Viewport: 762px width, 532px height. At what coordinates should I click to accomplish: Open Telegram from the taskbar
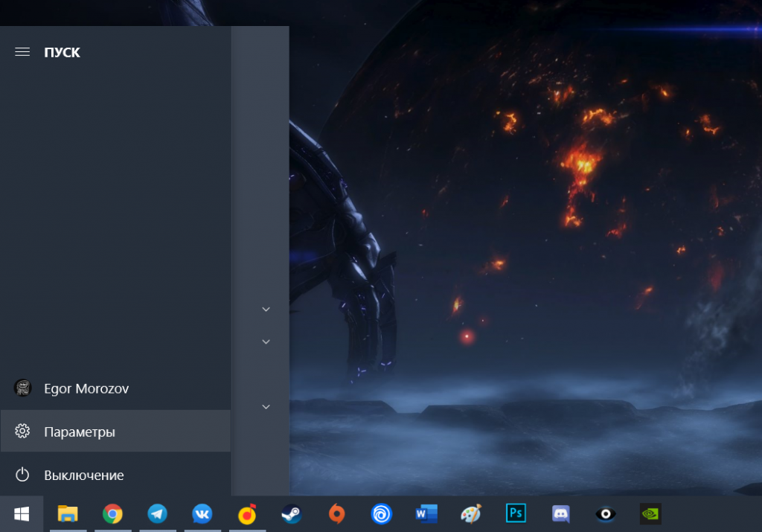click(157, 513)
